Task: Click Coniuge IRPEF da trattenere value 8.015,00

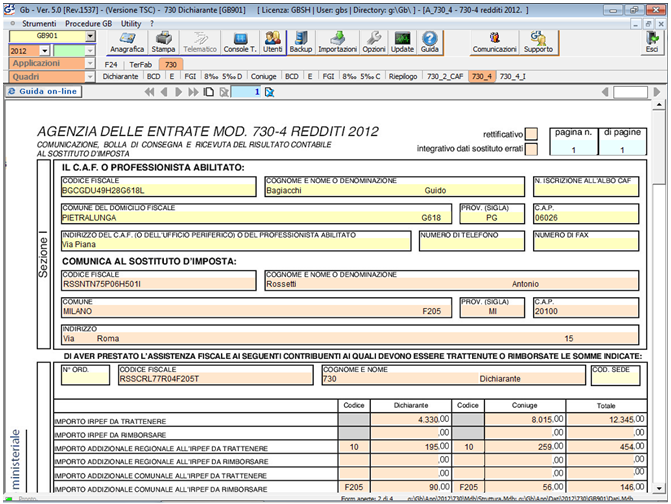Action: pyautogui.click(x=525, y=420)
